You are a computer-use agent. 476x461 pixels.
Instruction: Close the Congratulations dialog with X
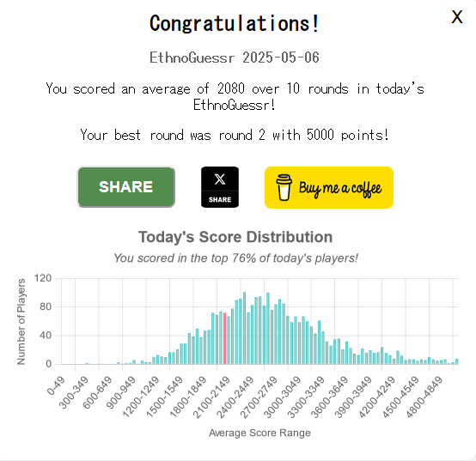tap(457, 16)
